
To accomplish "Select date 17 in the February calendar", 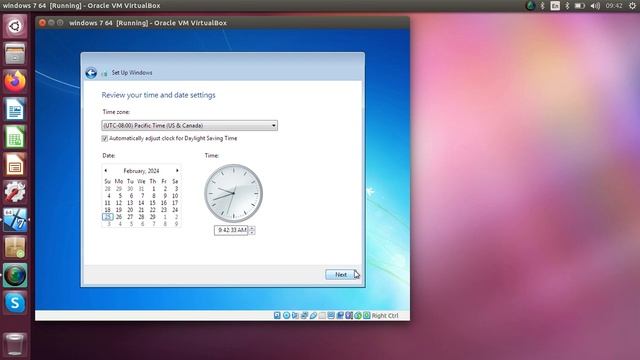I will (x=175, y=203).
